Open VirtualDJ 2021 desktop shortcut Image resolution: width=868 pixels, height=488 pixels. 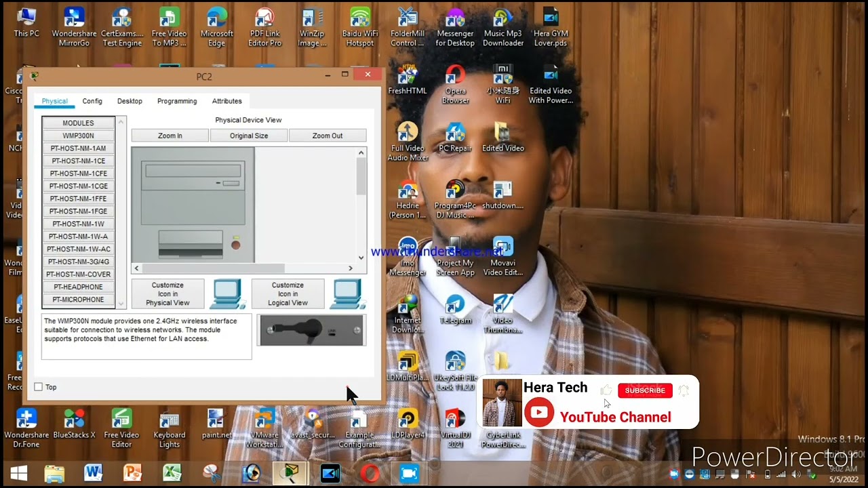pos(455,428)
